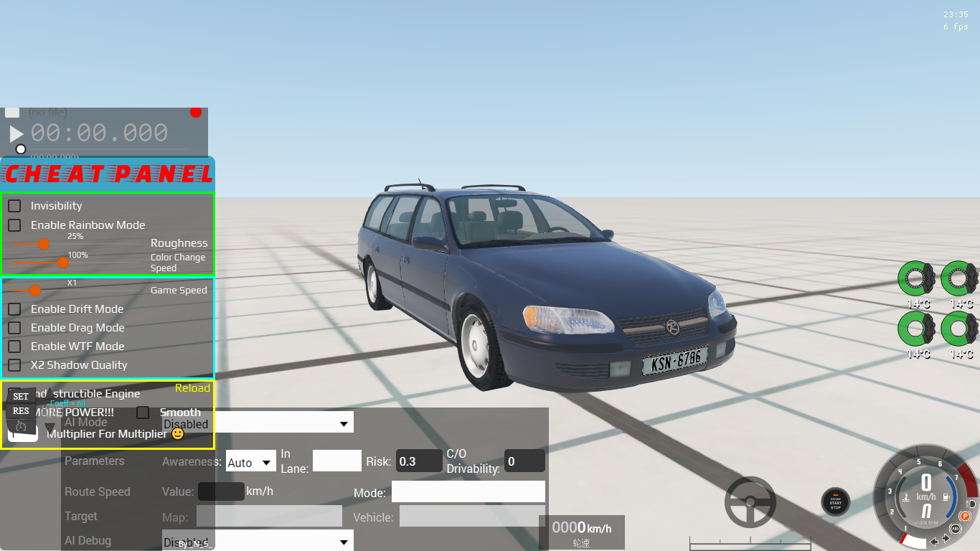Image resolution: width=980 pixels, height=551 pixels.
Task: Tick X2 Shadow Quality checkbox
Action: point(14,365)
